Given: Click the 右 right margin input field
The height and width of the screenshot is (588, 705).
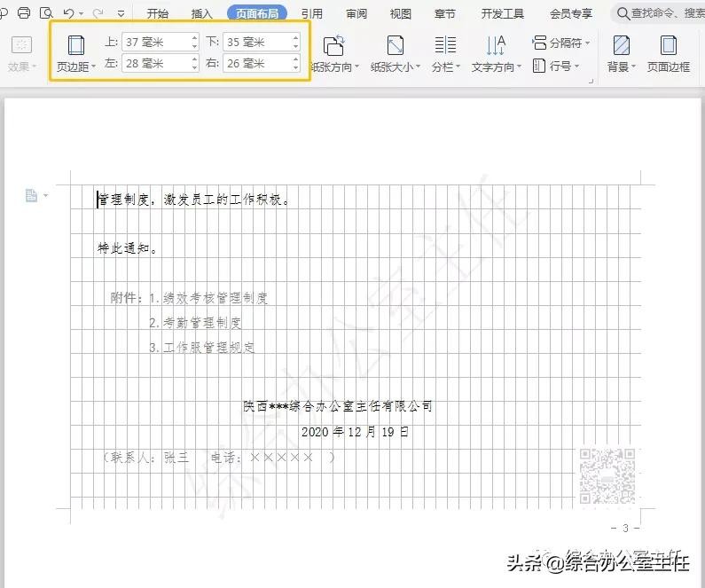Looking at the screenshot, I should coord(256,63).
